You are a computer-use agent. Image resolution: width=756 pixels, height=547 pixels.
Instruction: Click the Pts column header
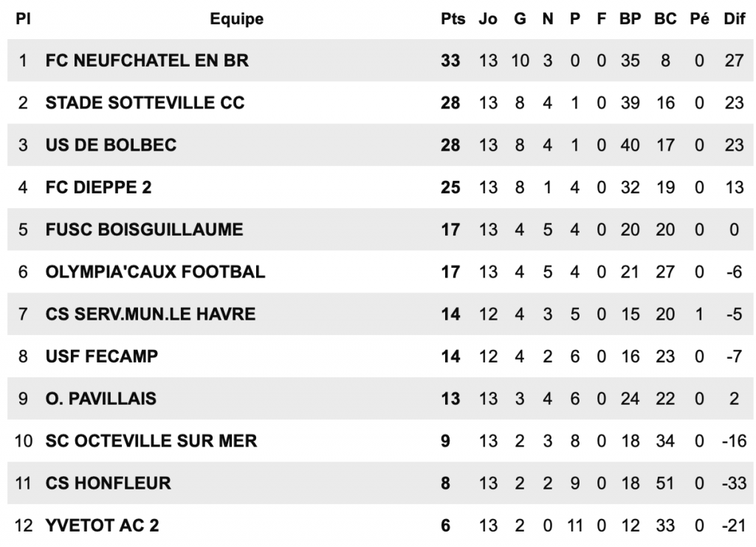(453, 19)
